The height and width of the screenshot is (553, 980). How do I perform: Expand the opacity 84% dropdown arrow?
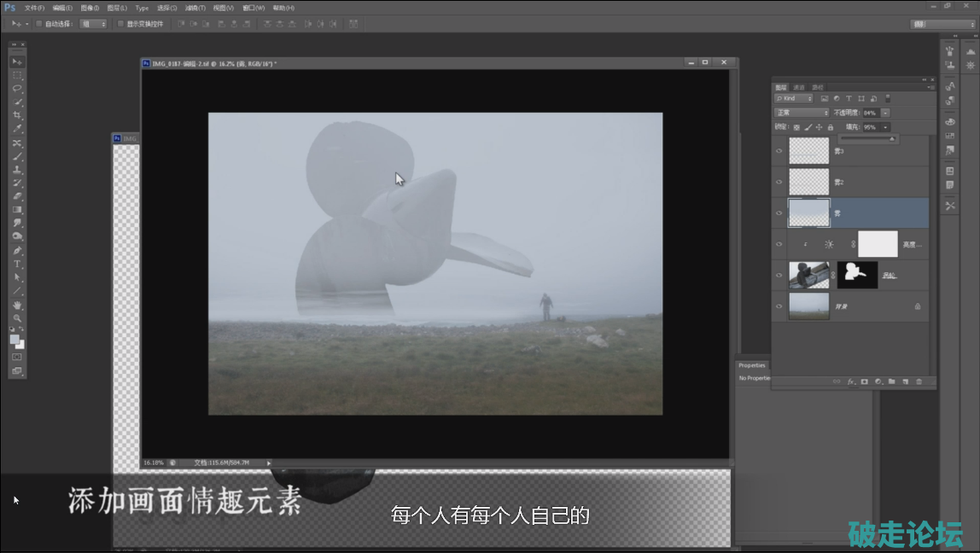(885, 113)
